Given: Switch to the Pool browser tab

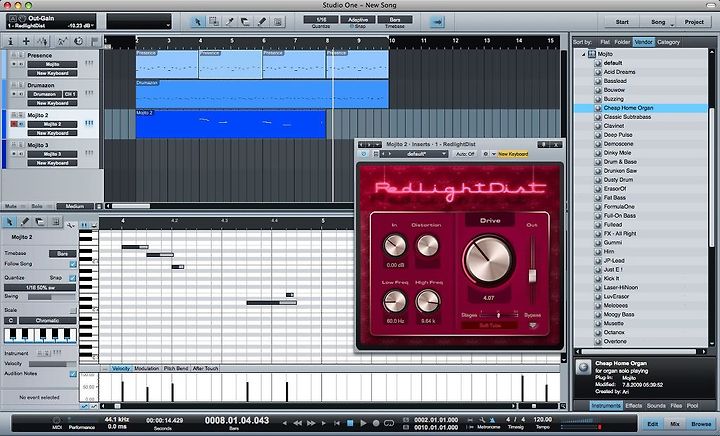Looking at the screenshot, I should coord(692,406).
